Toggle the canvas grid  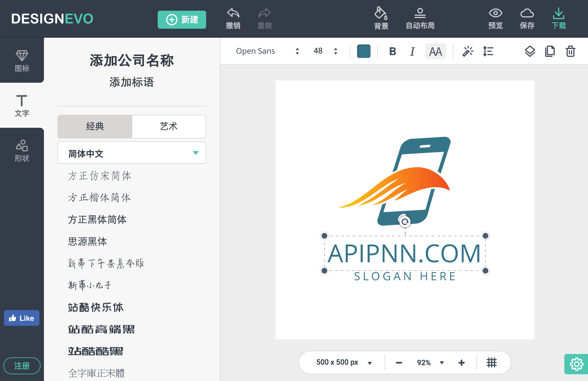492,362
